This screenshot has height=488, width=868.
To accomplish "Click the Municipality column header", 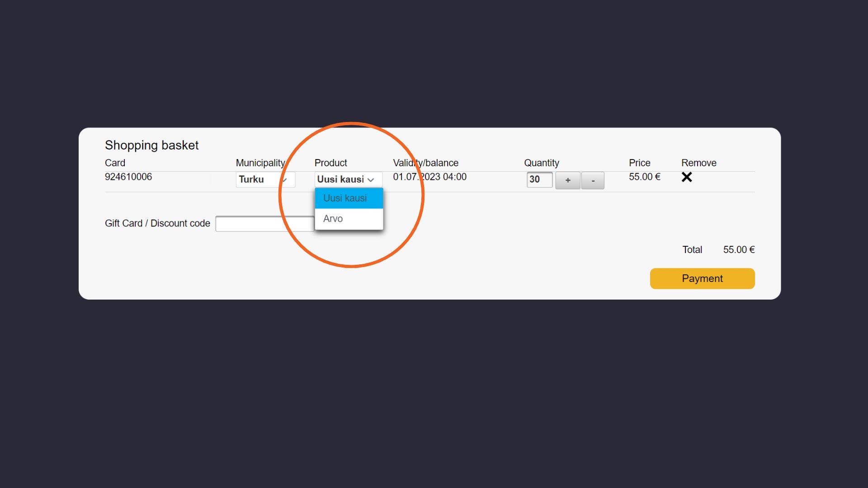I will click(260, 163).
